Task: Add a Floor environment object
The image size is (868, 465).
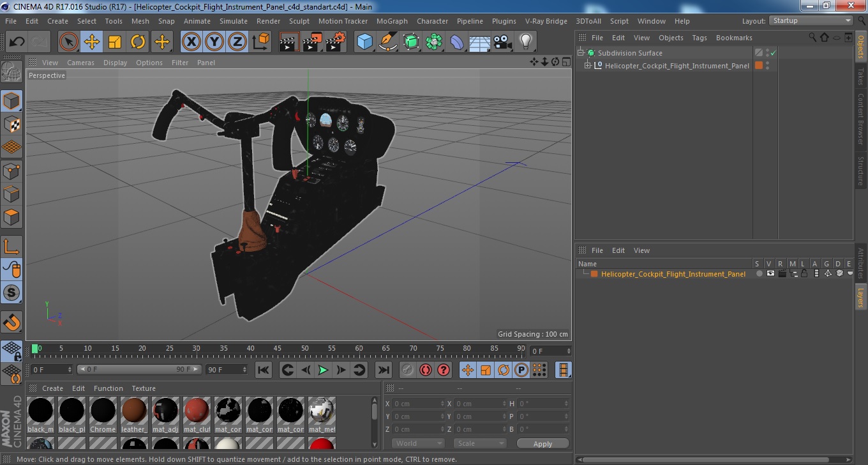Action: coord(480,42)
